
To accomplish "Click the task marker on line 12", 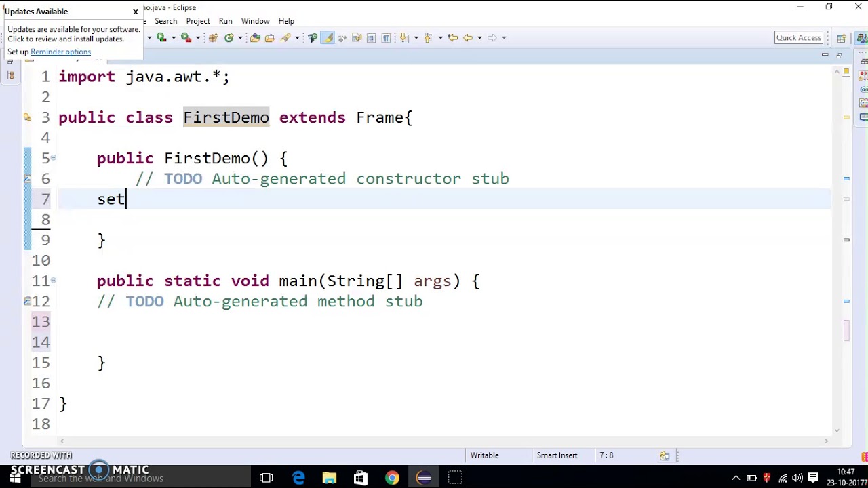I will [27, 301].
